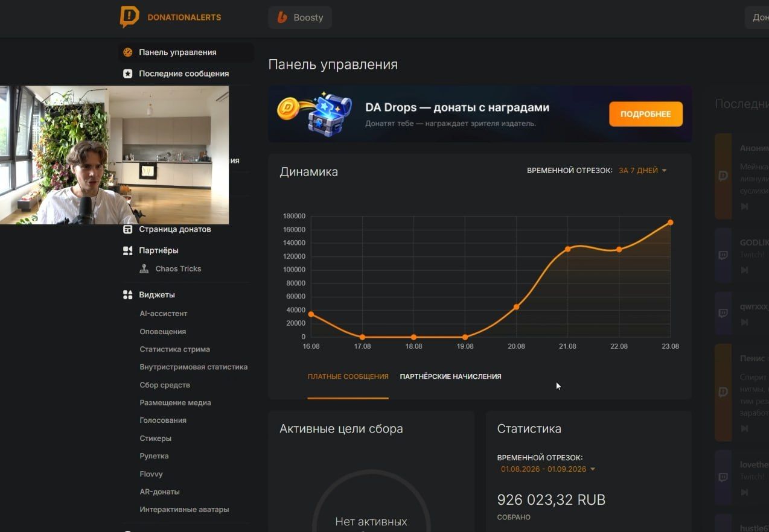Click the Twitch icon on the lovethe card

[723, 477]
